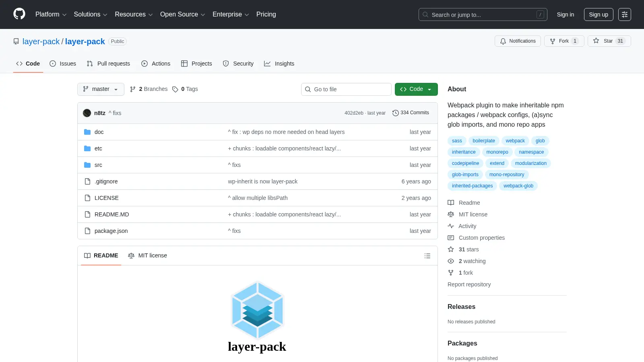Expand the Solutions menu

(x=91, y=14)
